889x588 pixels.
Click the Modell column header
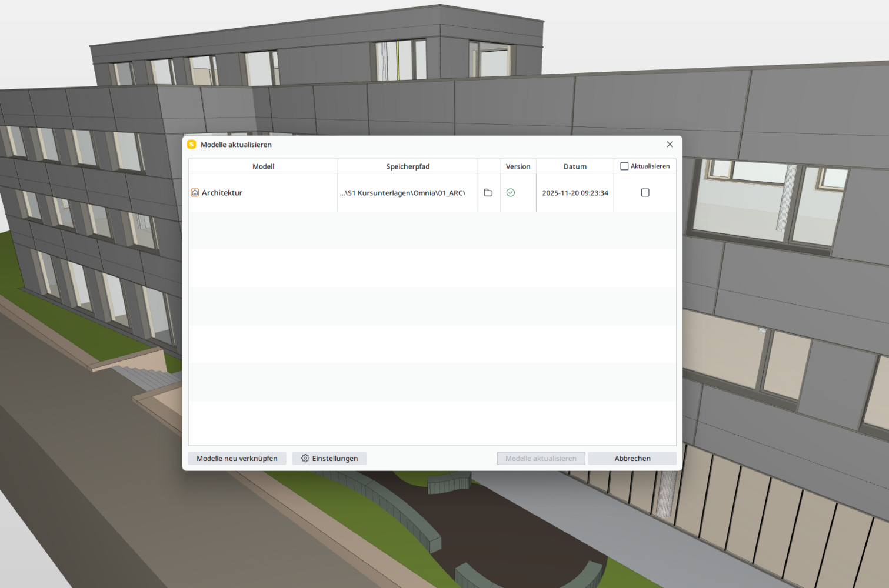pyautogui.click(x=263, y=166)
